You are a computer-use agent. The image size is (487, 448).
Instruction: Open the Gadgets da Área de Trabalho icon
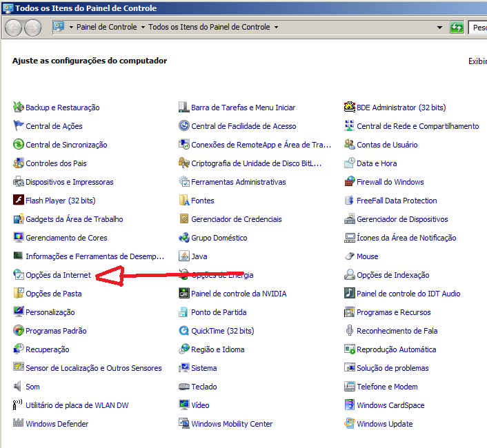[19, 218]
